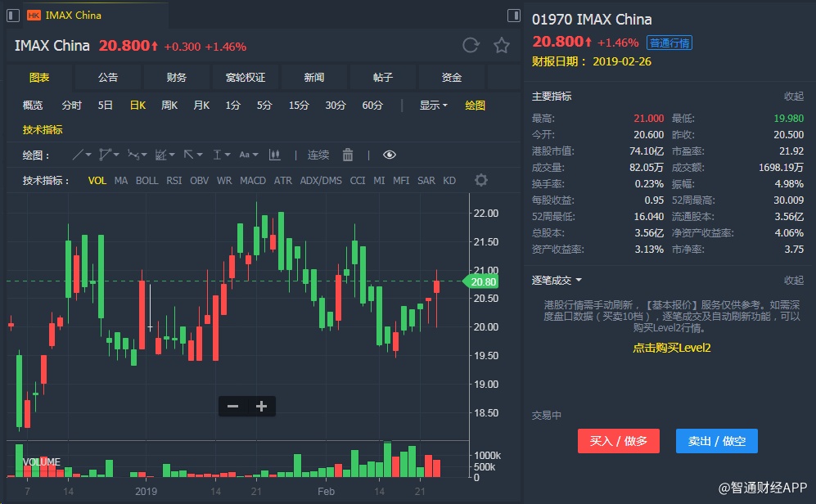Click the 20.80 current price marker
This screenshot has width=816, height=504.
click(484, 281)
